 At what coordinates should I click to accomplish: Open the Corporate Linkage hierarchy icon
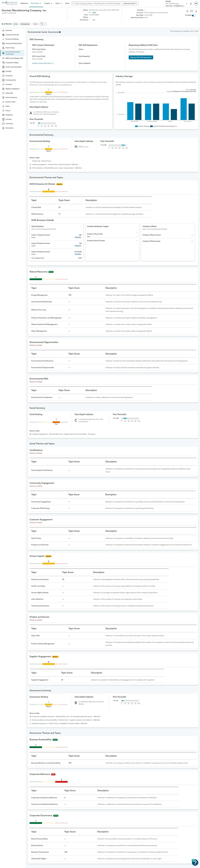click(x=3, y=63)
